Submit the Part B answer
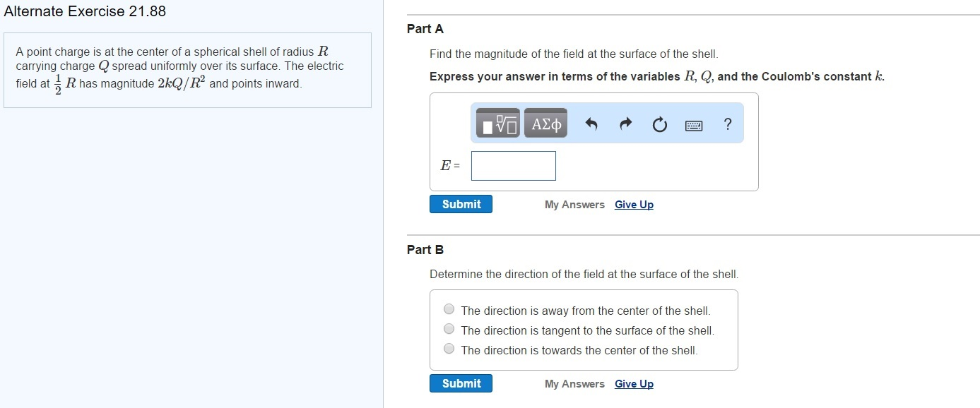 (x=461, y=383)
